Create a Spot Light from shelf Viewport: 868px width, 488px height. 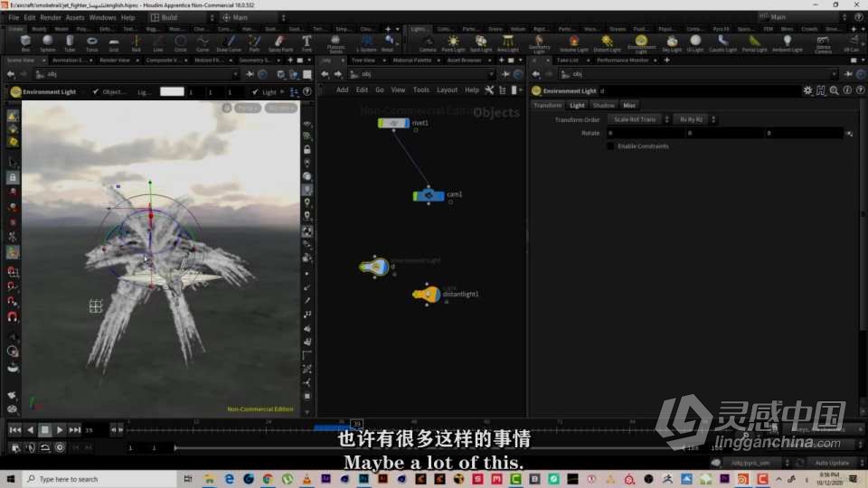click(x=480, y=42)
